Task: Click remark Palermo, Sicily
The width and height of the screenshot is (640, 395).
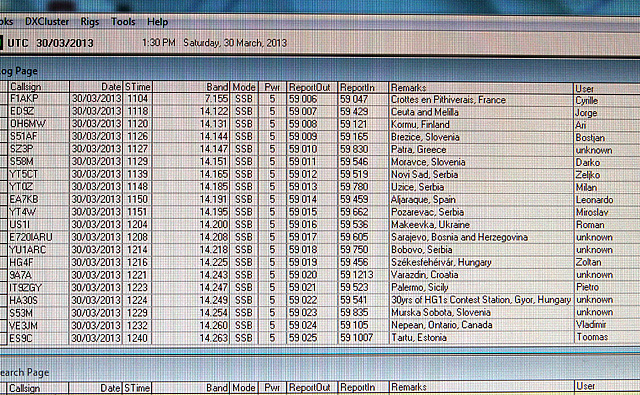Action: (420, 288)
